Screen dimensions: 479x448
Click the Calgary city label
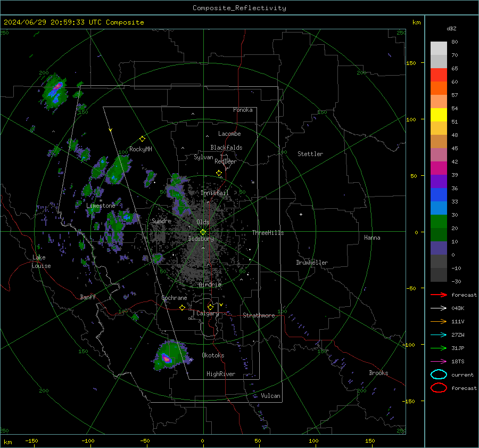(x=208, y=313)
